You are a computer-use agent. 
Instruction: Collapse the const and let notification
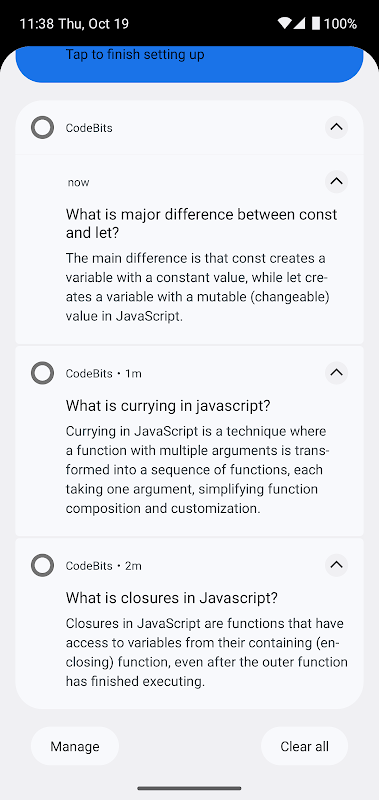click(x=336, y=181)
